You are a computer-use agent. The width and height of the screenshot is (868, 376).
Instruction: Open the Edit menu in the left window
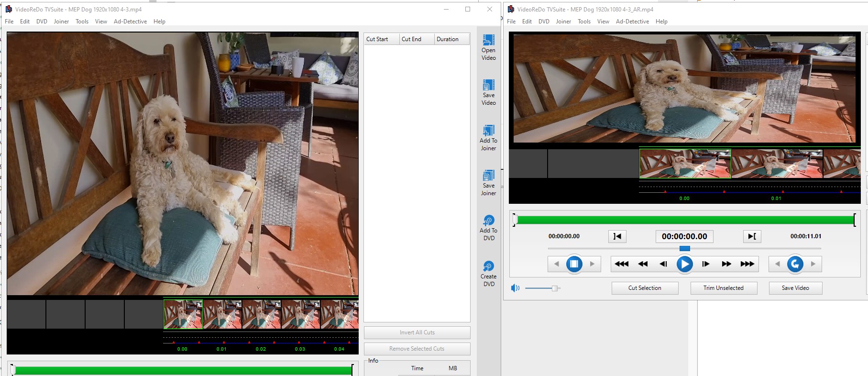(x=25, y=22)
